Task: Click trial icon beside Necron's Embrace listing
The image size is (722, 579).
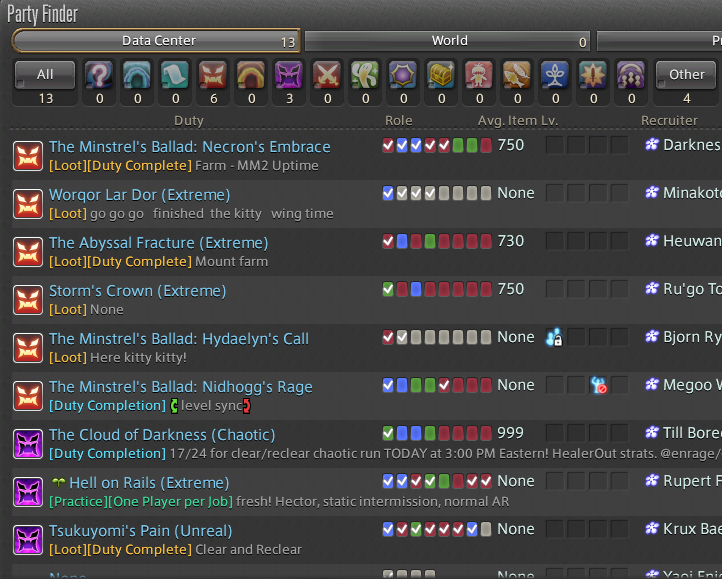Action: pyautogui.click(x=28, y=156)
